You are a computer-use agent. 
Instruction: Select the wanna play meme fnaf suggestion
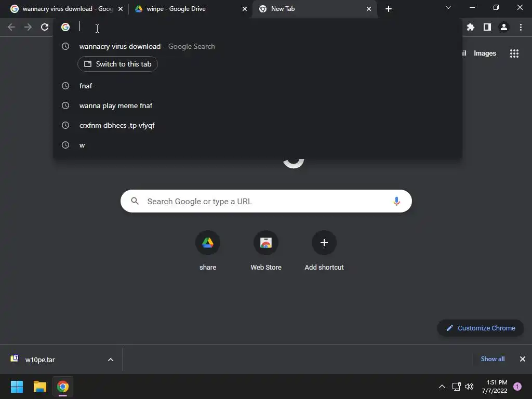click(258, 105)
